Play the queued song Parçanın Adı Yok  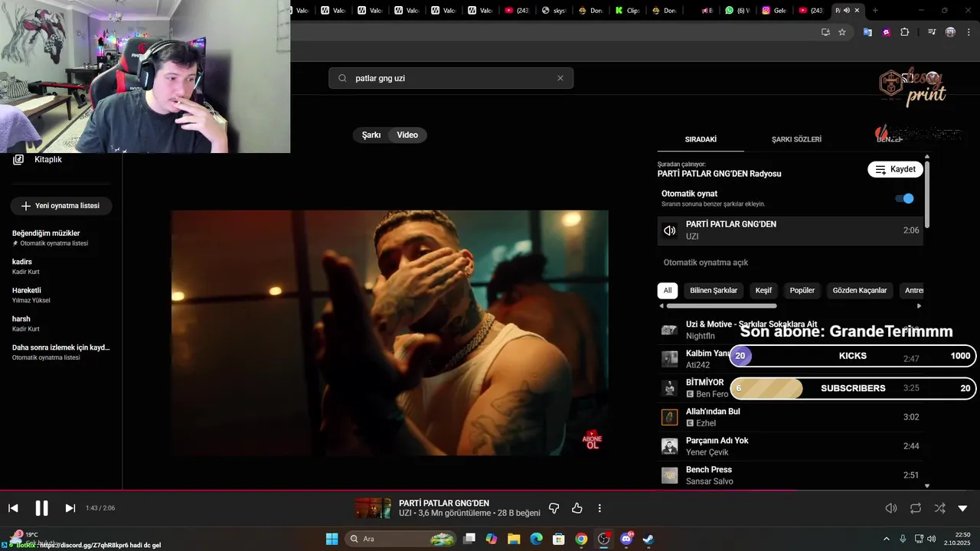click(790, 446)
